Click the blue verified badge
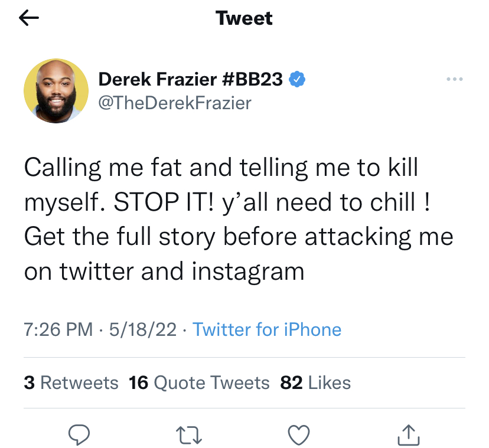Viewport: 489px width, 448px height. click(x=297, y=79)
